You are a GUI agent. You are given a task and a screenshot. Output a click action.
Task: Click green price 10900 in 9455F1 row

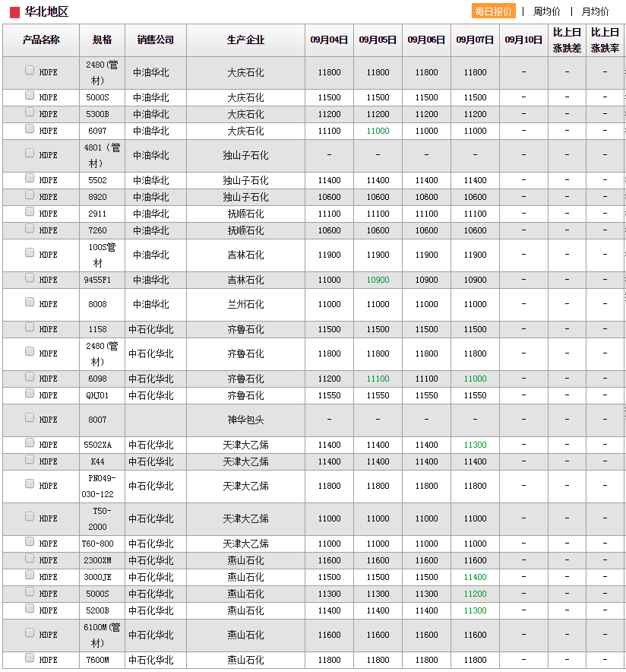coord(378,280)
